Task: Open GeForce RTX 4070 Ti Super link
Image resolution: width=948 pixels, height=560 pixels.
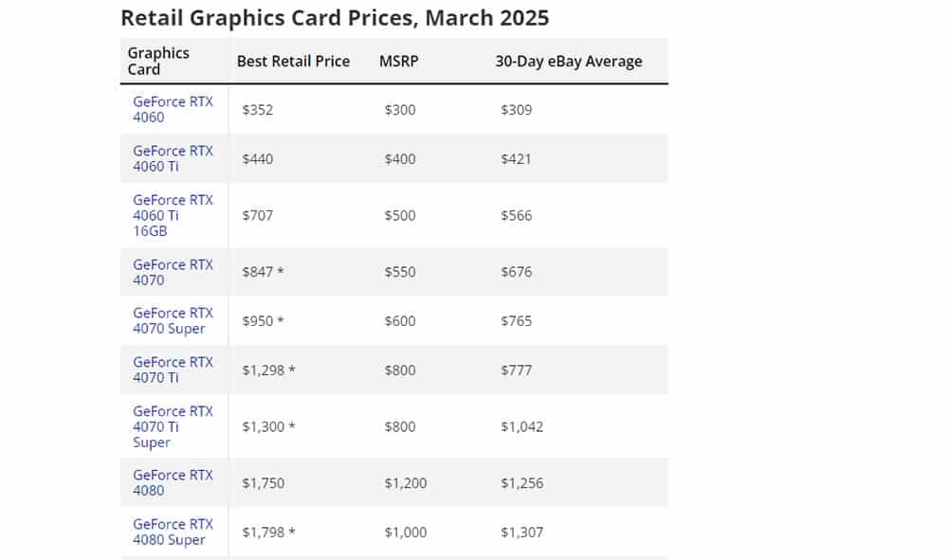Action: point(173,426)
